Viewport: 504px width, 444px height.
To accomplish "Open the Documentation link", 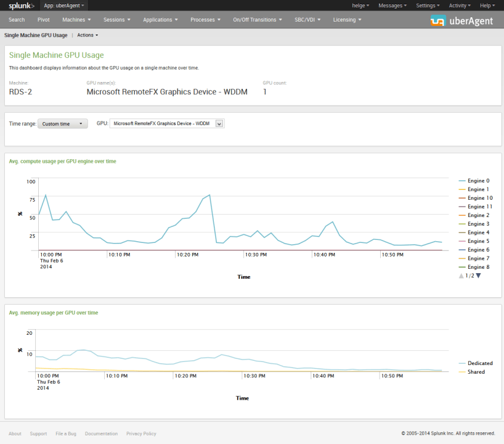I will [x=101, y=434].
